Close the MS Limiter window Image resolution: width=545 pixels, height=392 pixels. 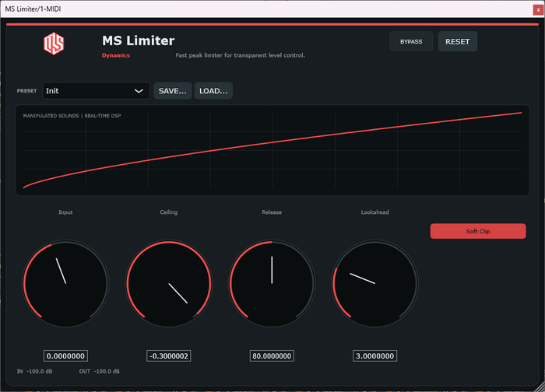tap(538, 9)
